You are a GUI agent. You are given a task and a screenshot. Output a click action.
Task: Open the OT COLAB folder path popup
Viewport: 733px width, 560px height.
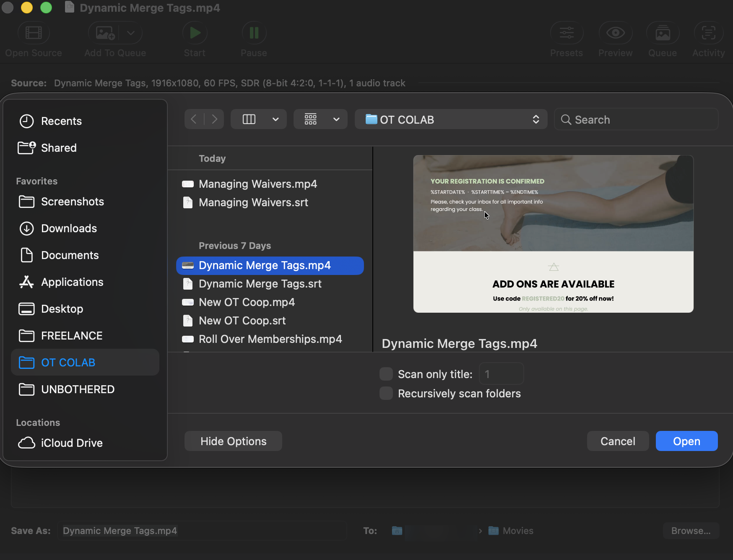[x=451, y=119]
